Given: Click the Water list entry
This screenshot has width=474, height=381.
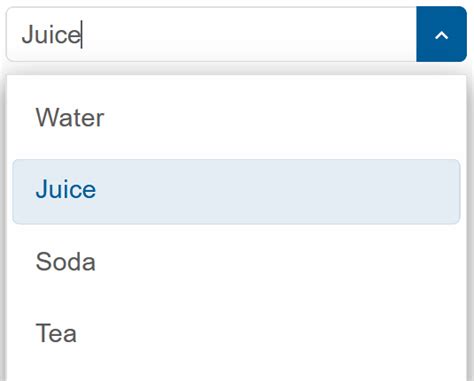Looking at the screenshot, I should [236, 118].
